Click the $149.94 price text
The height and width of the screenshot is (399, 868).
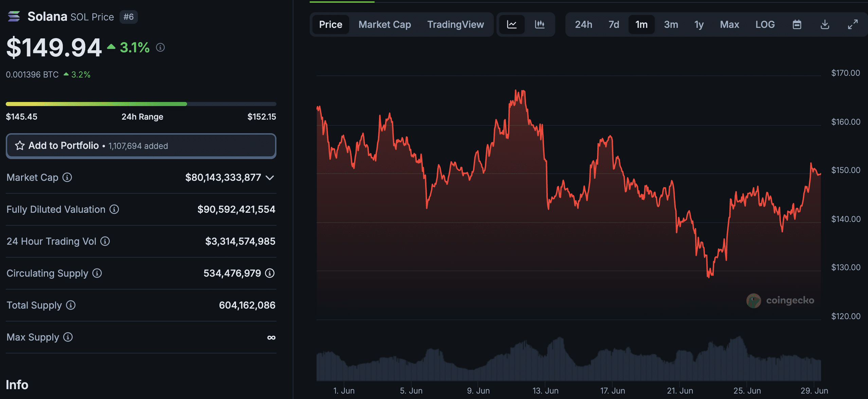click(x=54, y=47)
